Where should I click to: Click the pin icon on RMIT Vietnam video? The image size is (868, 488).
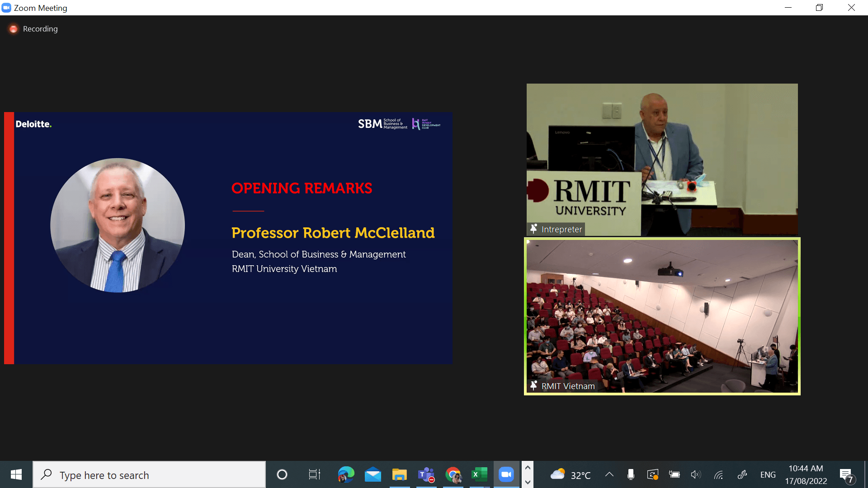click(534, 386)
